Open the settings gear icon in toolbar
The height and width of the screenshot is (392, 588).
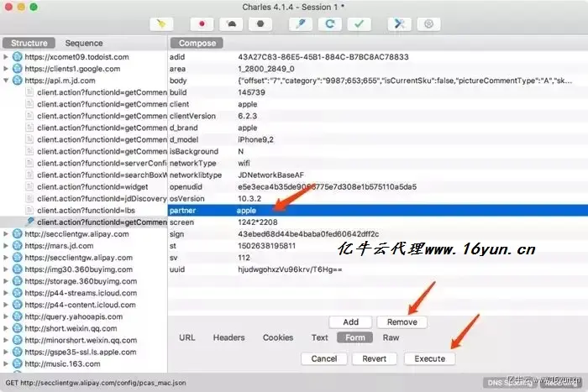[428, 24]
